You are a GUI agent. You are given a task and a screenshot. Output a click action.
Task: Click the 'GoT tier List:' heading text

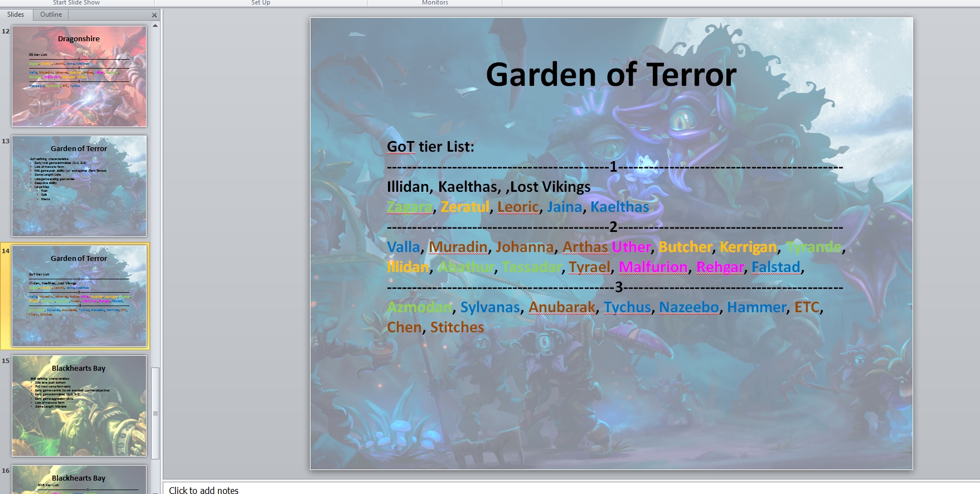[x=430, y=147]
